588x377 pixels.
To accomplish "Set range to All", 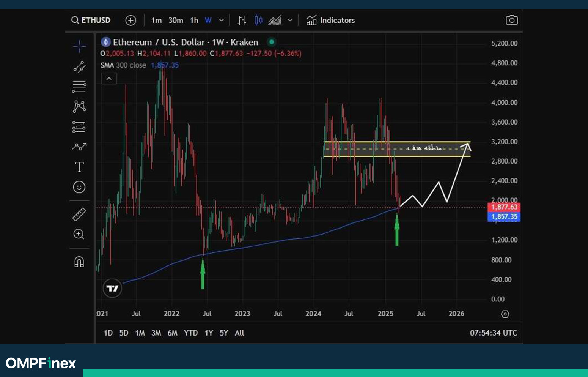I will [x=239, y=333].
